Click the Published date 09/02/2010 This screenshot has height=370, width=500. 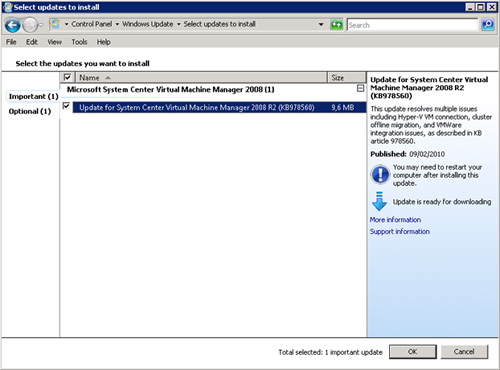coord(427,154)
